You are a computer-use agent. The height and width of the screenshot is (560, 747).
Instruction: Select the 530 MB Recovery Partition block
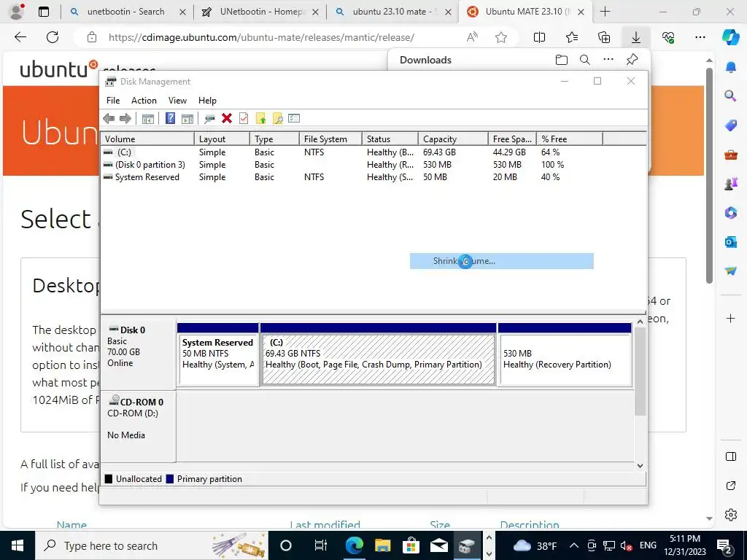[565, 354]
